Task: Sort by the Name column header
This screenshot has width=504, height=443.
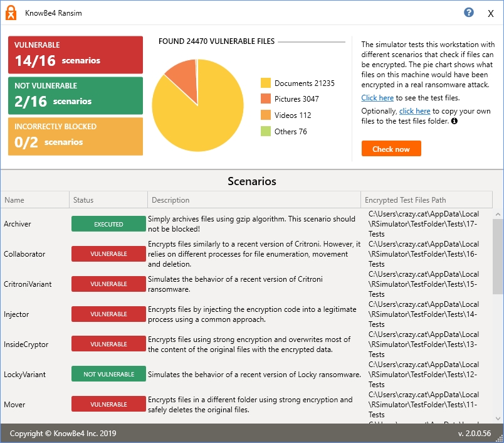Action: [34, 200]
